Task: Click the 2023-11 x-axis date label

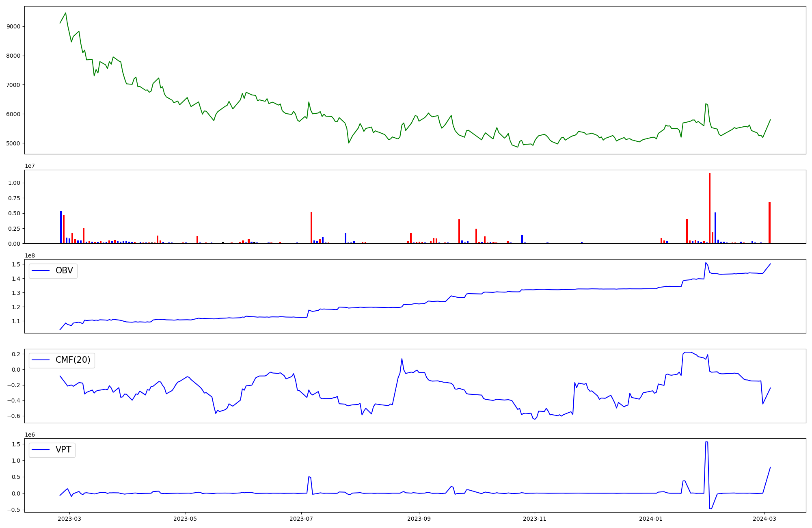Action: [x=535, y=519]
